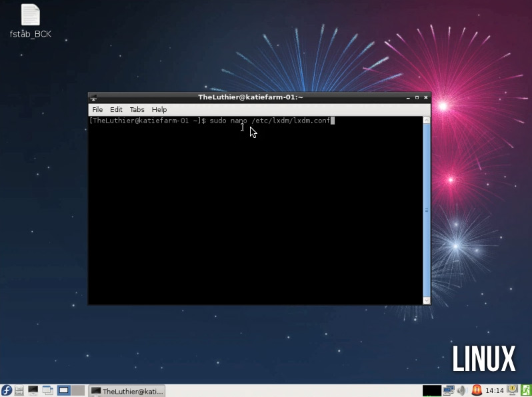
Task: Open the File menu in terminal
Action: click(x=97, y=109)
